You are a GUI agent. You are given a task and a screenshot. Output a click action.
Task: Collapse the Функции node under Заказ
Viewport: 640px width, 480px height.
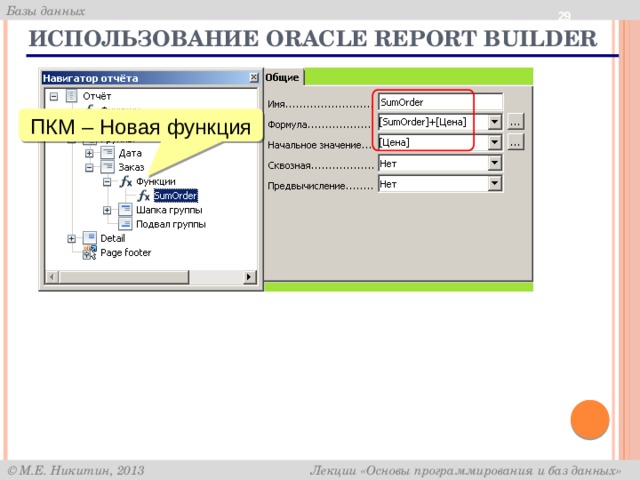click(107, 182)
